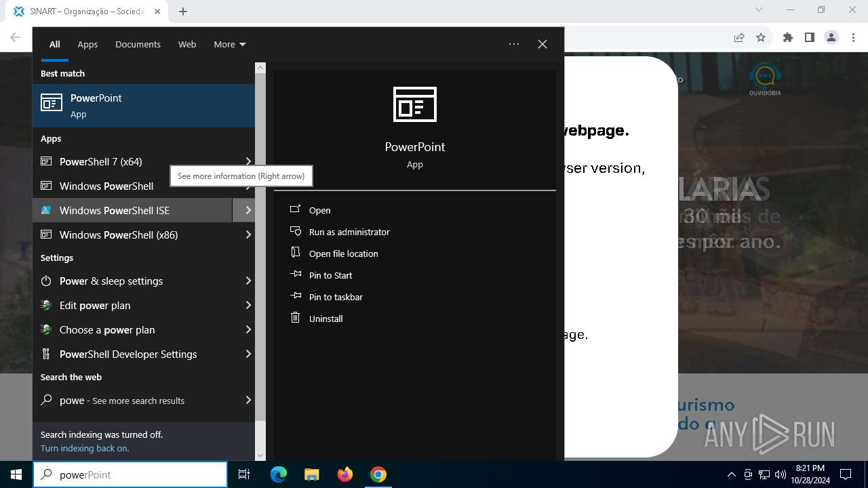
Task: Click the search results scrollbar down arrow
Action: point(260,455)
